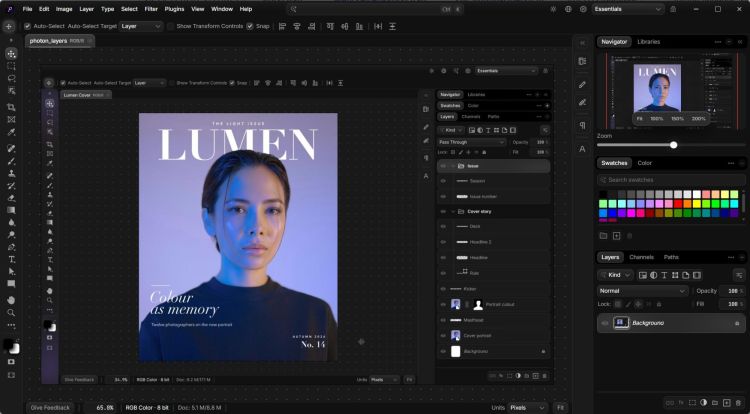Choose the Eyedropper tool in the main left toolbar
750x414 pixels.
[x=11, y=132]
